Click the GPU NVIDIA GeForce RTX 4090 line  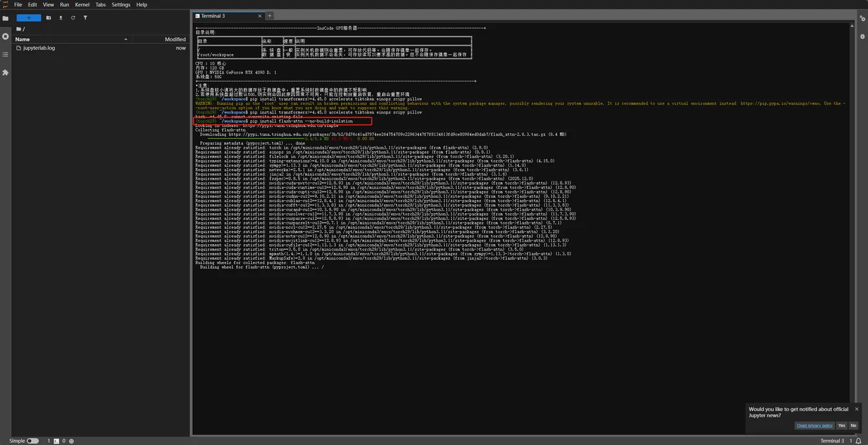click(236, 73)
